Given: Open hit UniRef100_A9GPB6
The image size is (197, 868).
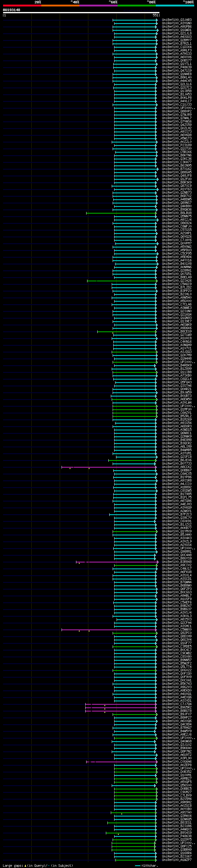Looking at the screenshot, I should tap(177, 26).
